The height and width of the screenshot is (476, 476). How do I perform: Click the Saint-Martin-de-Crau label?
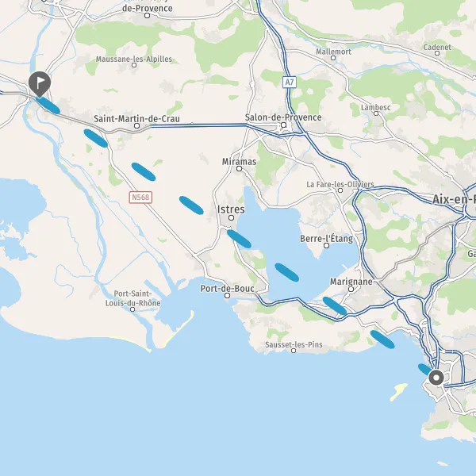pos(136,118)
